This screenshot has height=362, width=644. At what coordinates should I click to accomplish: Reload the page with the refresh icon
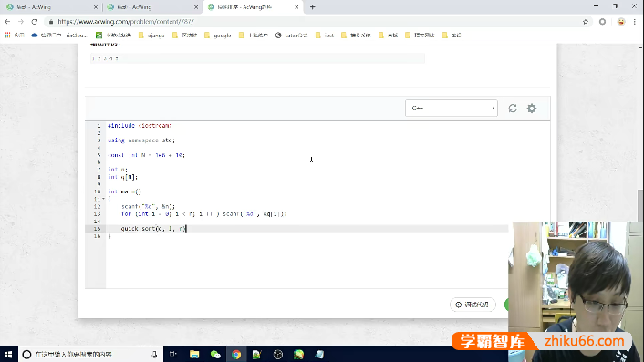pos(35,22)
